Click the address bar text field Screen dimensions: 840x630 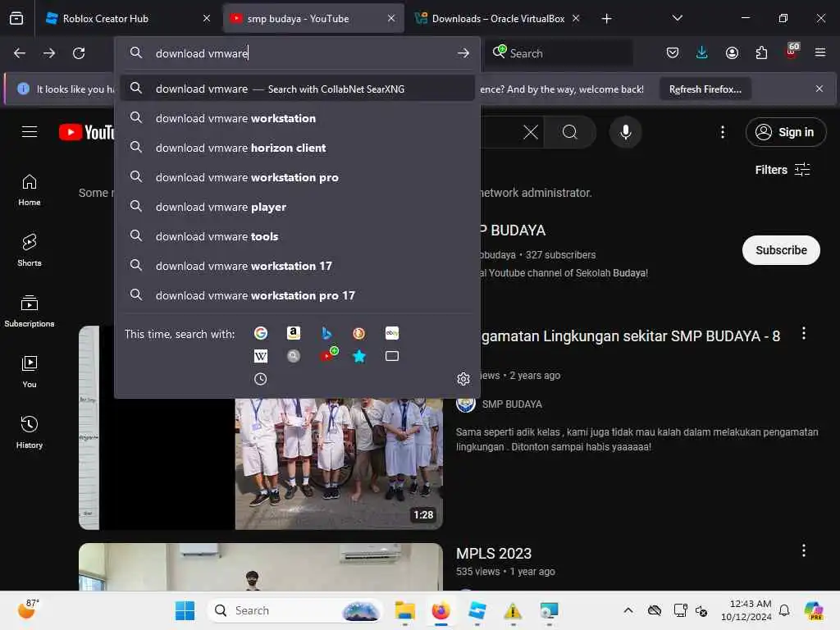coord(301,53)
